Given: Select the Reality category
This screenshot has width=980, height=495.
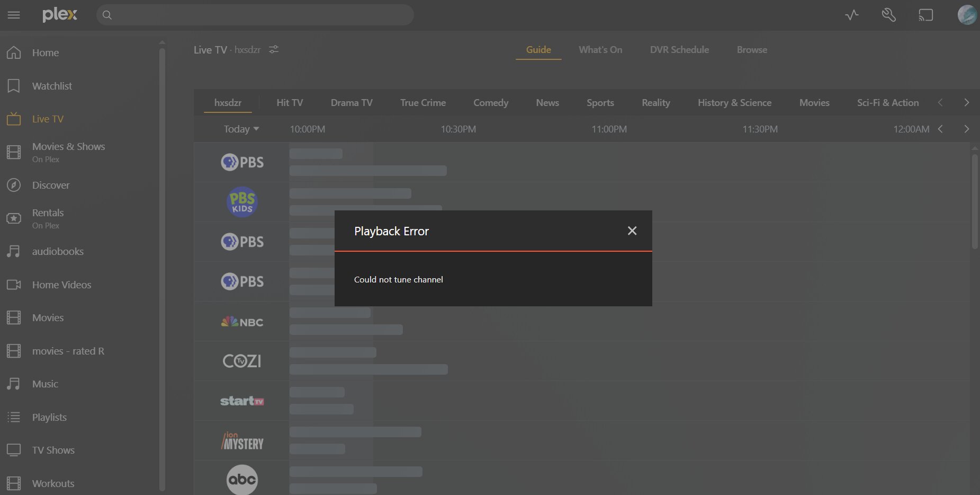Looking at the screenshot, I should (656, 102).
